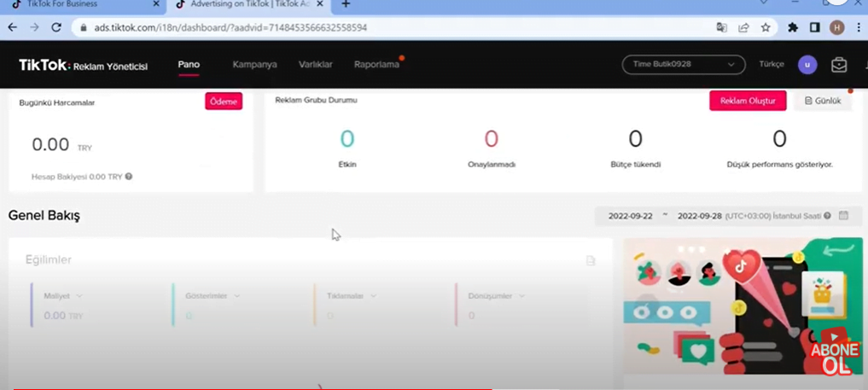
Task: Click the end date 2022-09-28
Action: [x=700, y=216]
